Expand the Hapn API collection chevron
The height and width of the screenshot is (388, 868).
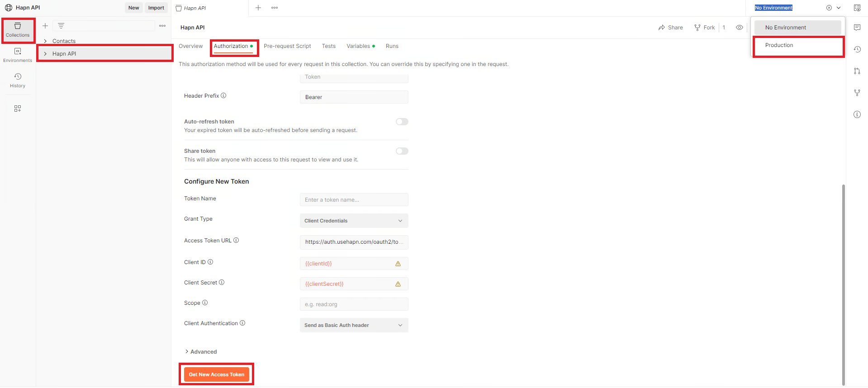click(45, 54)
